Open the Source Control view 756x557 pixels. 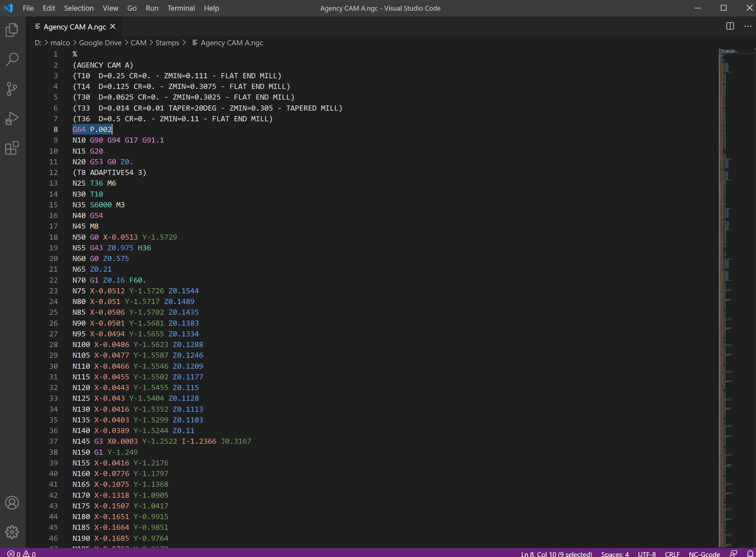point(12,89)
